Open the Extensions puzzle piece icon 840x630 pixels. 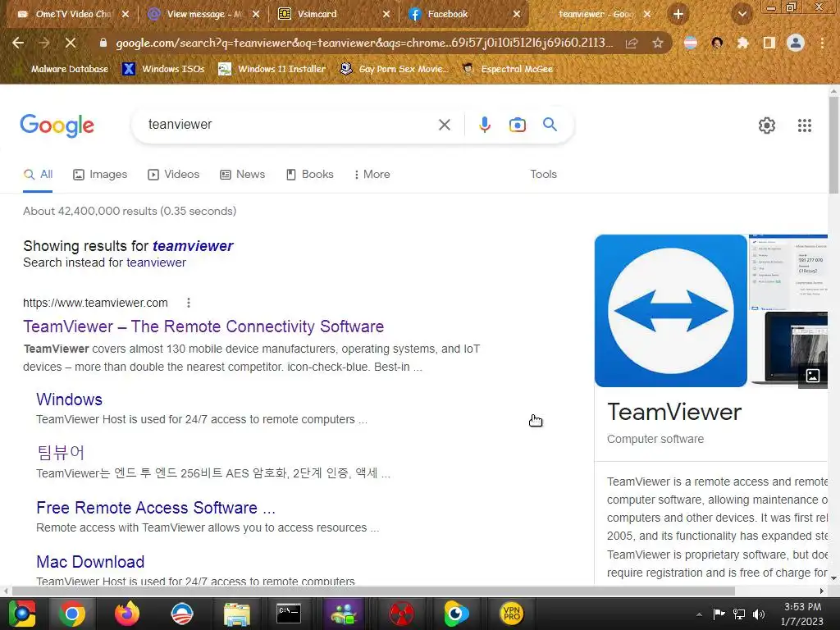pyautogui.click(x=742, y=43)
